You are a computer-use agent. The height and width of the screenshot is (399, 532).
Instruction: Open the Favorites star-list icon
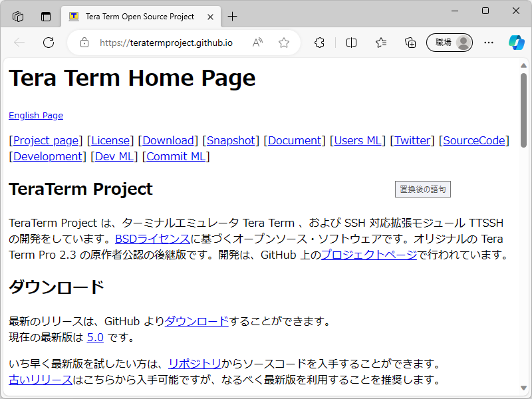(x=380, y=42)
